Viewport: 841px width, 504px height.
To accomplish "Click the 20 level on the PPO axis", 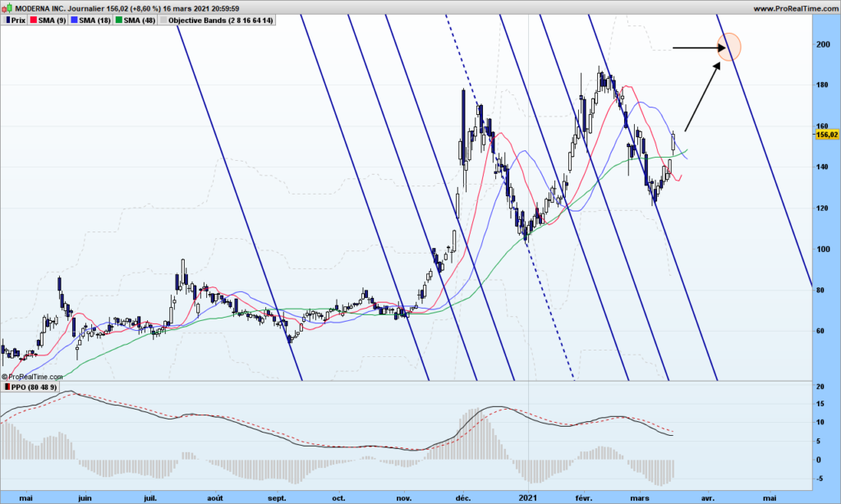I will [820, 387].
